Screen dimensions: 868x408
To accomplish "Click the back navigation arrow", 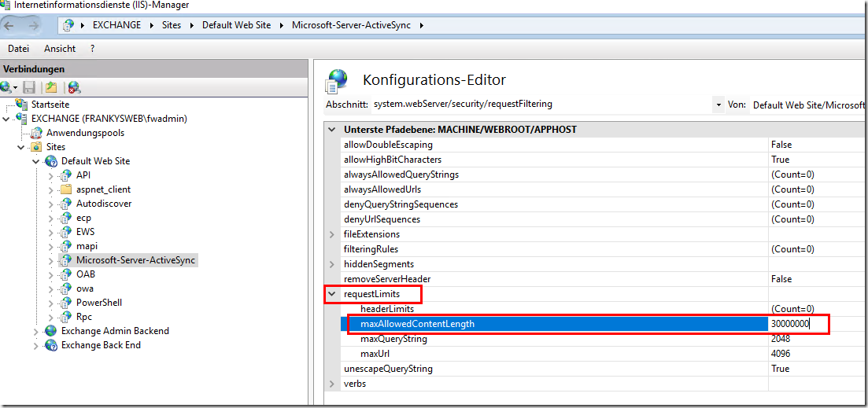I will pyautogui.click(x=9, y=25).
